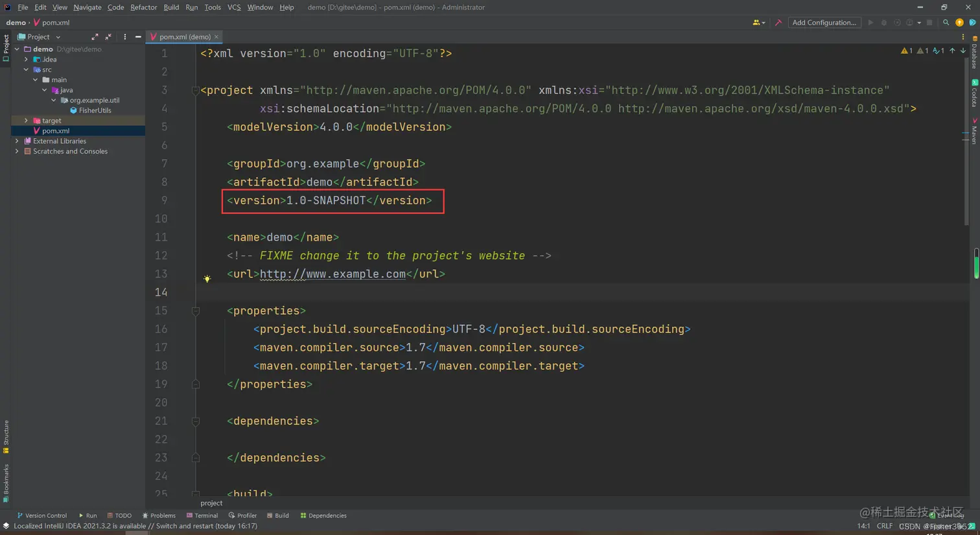This screenshot has height=535, width=980.
Task: Open the File menu
Action: click(23, 7)
